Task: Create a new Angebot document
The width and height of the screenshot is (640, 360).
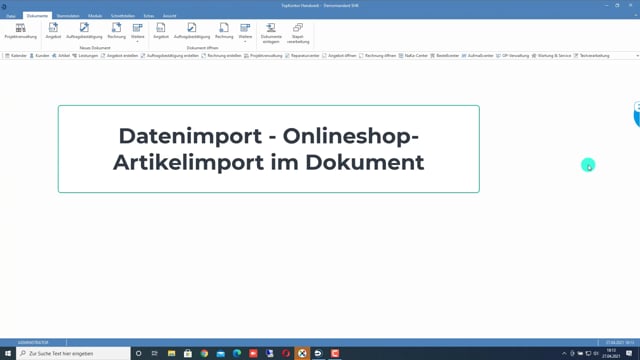Action: [x=53, y=31]
